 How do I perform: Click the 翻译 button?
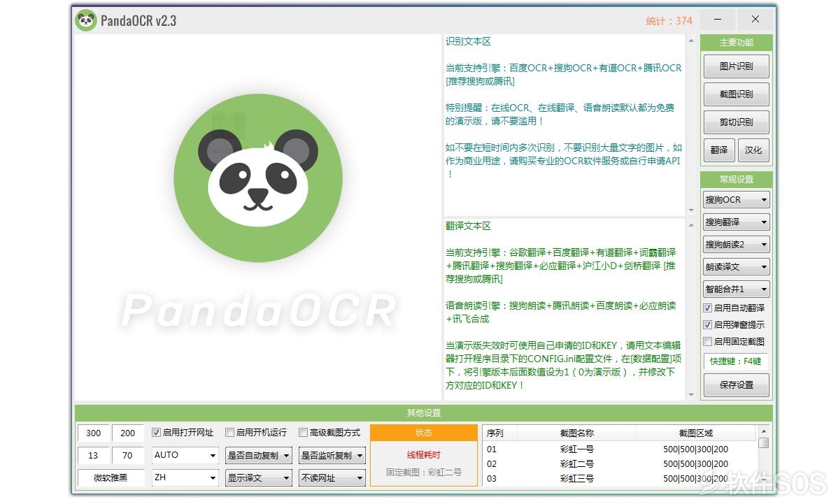coord(718,150)
